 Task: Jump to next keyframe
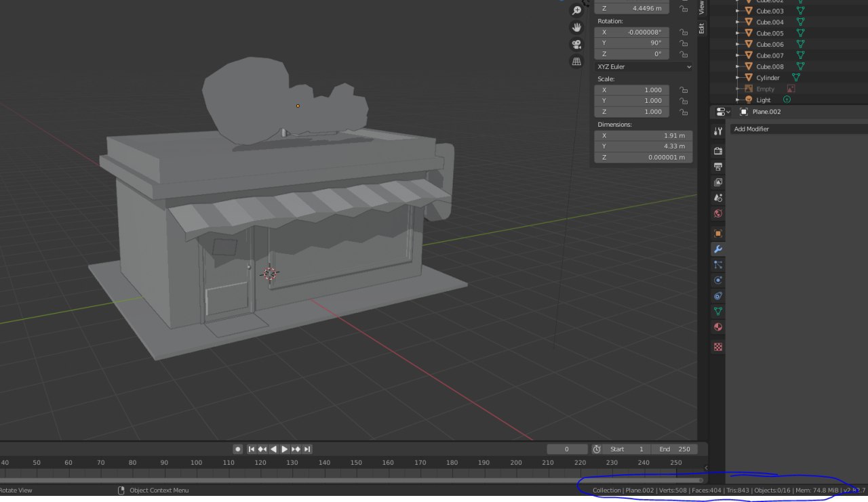click(296, 449)
